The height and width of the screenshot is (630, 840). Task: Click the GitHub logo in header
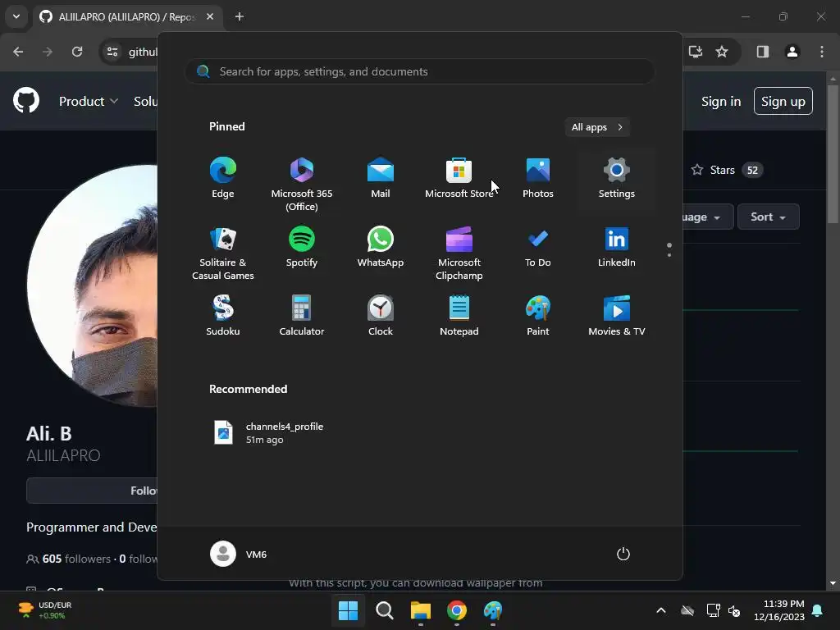[x=26, y=100]
